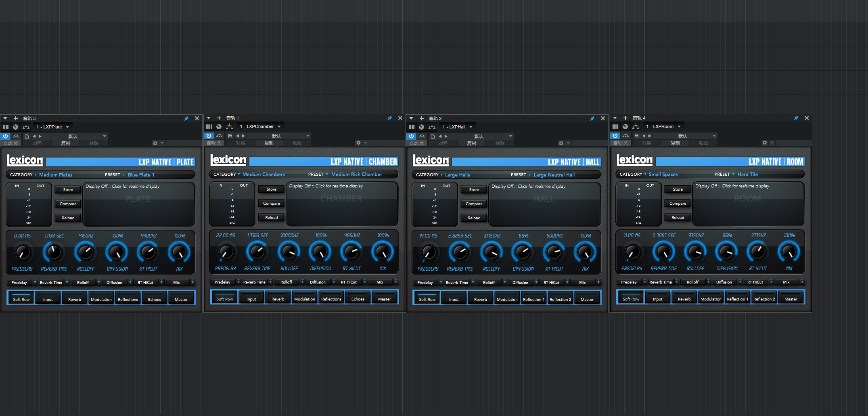Toggle the blue power bypass on LXPPlate
Image resolution: width=868 pixels, height=416 pixels.
pyautogui.click(x=5, y=136)
